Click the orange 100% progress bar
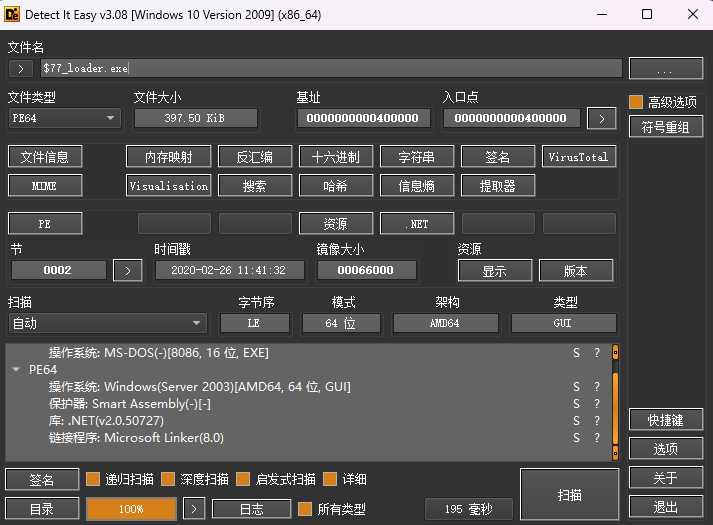Image resolution: width=713 pixels, height=525 pixels. pos(131,509)
